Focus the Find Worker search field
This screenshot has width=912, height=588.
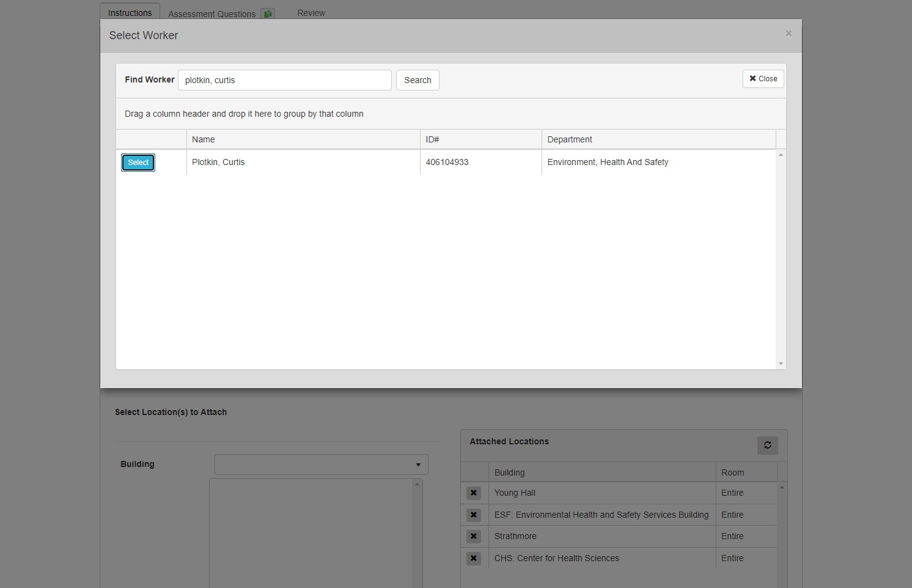click(285, 80)
